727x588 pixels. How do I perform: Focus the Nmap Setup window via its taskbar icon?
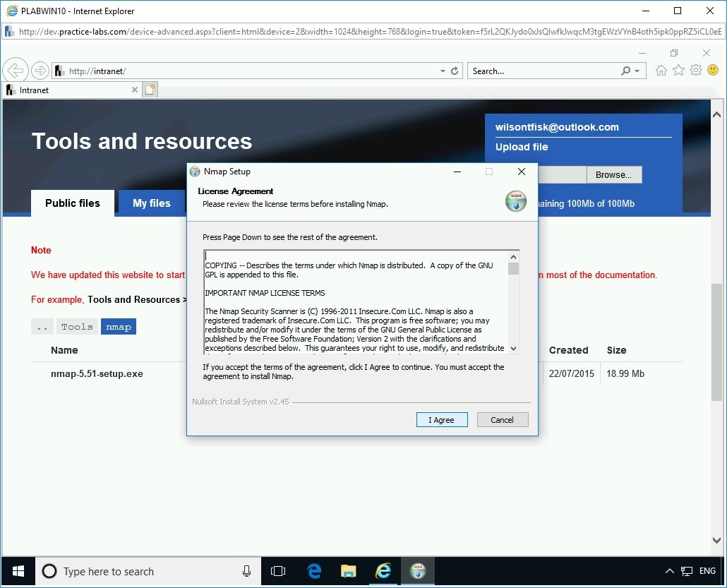pos(417,571)
